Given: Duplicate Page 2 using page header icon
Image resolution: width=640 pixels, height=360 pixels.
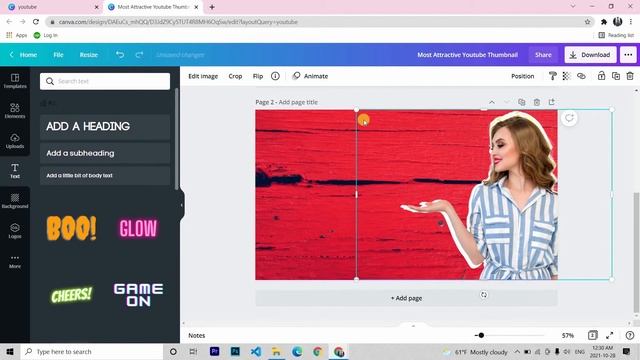Looking at the screenshot, I should (522, 102).
